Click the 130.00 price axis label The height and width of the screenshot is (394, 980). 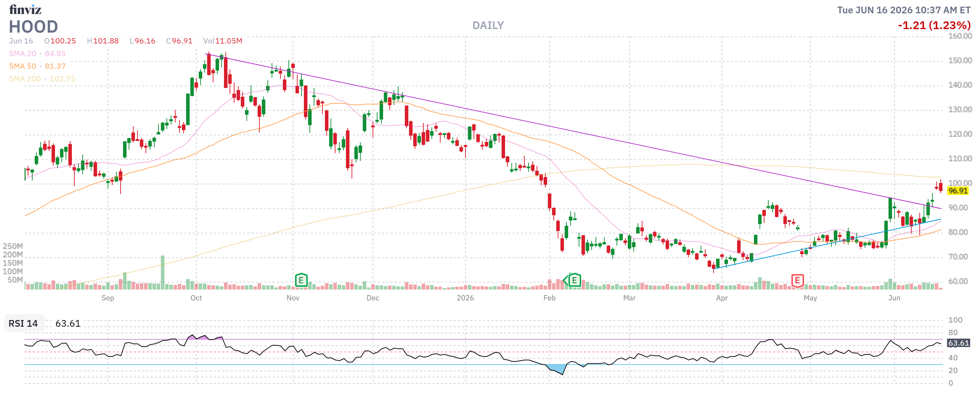960,109
